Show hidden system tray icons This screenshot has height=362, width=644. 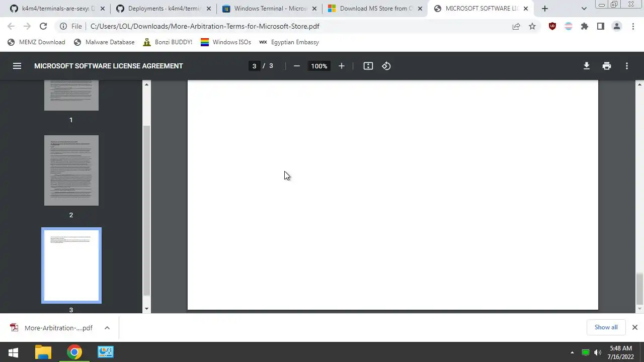point(572,352)
